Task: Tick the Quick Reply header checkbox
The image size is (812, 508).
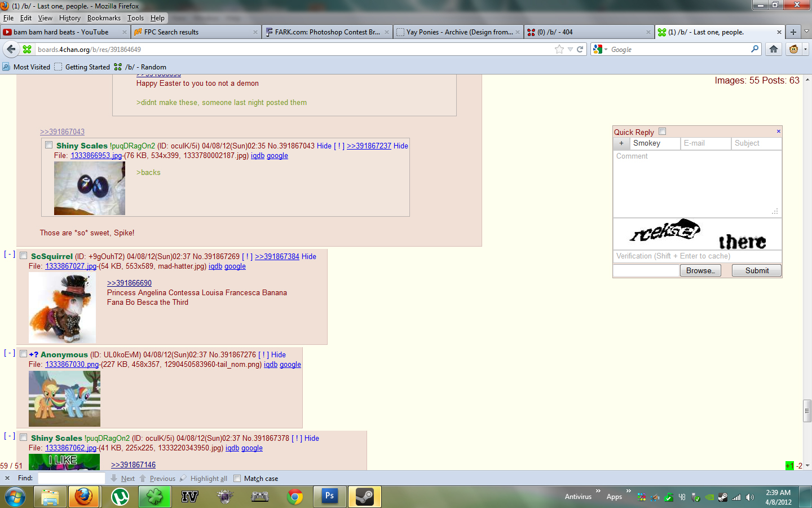Action: click(x=663, y=132)
